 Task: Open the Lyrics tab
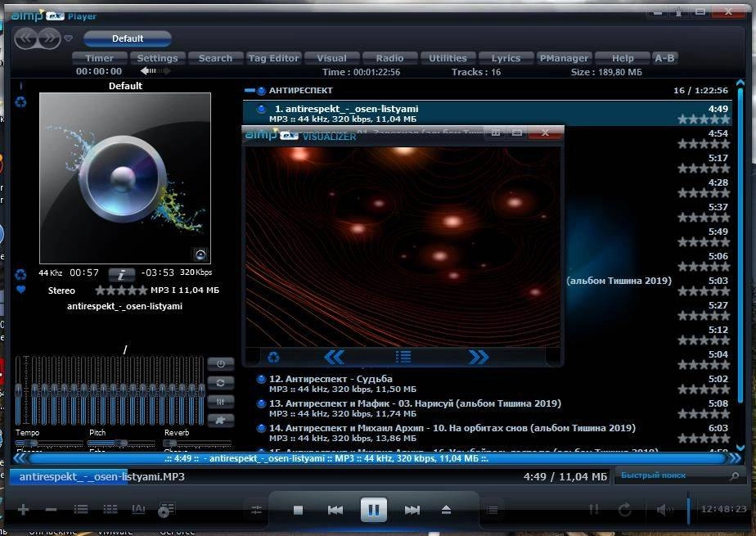[x=506, y=58]
